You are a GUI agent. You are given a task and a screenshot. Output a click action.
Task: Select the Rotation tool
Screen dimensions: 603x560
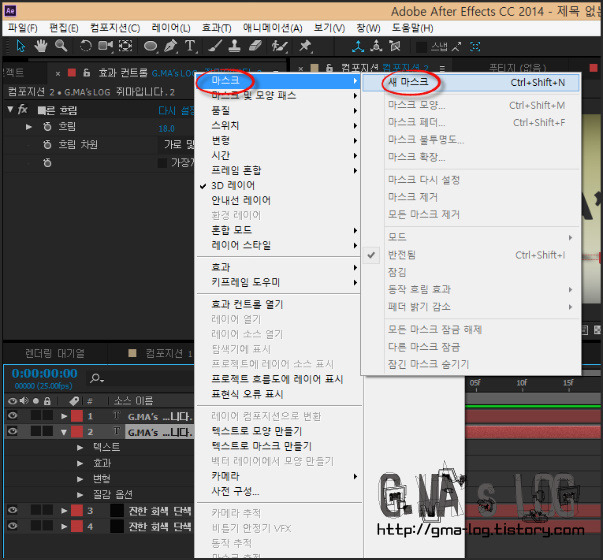pos(85,46)
